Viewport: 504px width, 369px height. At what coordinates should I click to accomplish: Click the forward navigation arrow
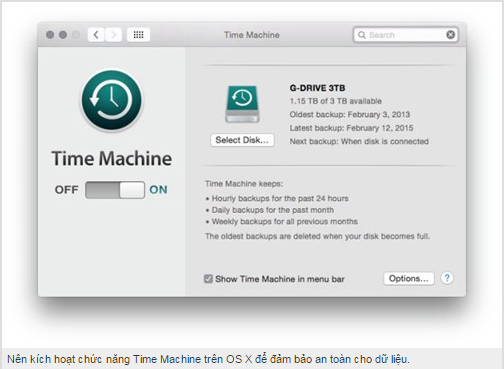click(x=114, y=35)
